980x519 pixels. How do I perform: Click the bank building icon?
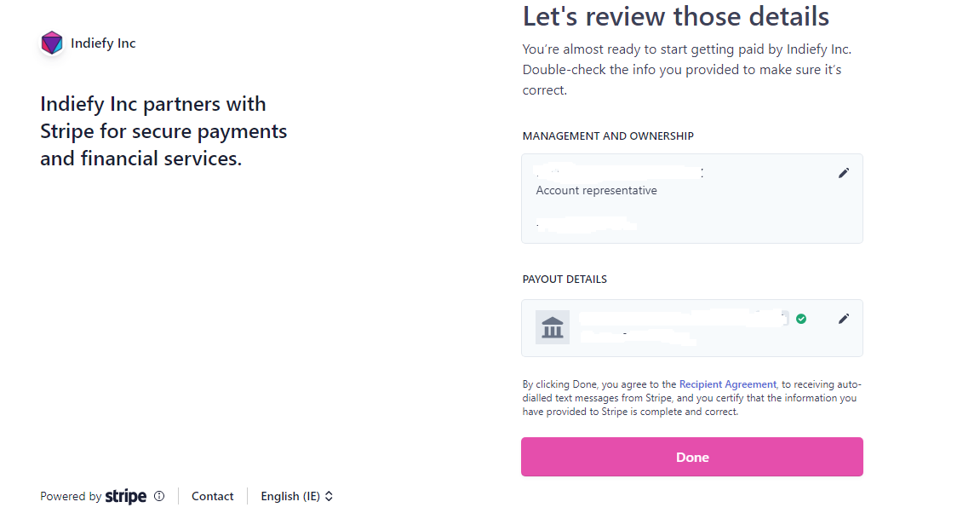point(553,327)
